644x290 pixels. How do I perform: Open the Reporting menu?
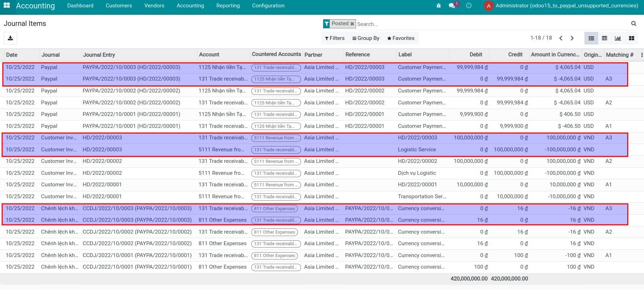(228, 6)
